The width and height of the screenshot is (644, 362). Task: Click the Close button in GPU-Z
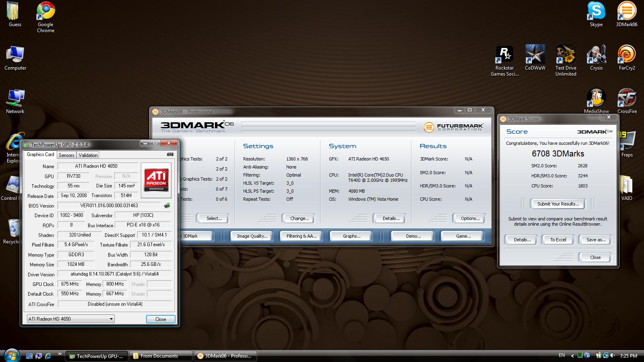click(x=161, y=319)
